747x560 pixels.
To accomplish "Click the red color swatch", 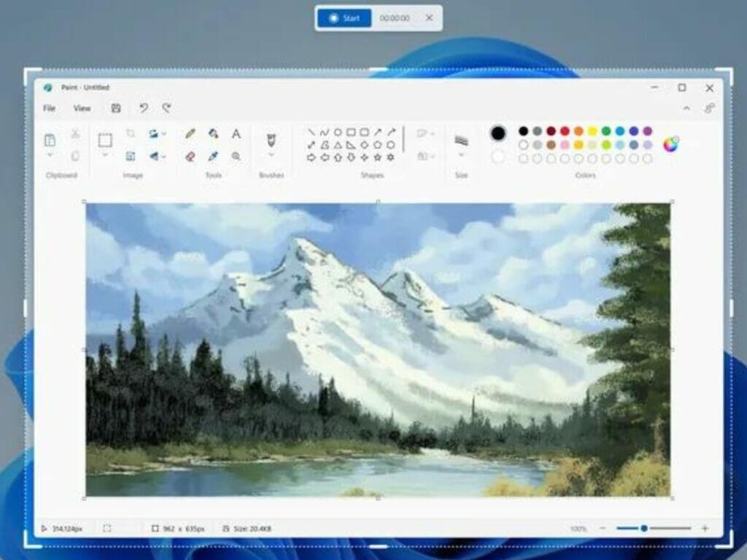I will click(x=565, y=131).
